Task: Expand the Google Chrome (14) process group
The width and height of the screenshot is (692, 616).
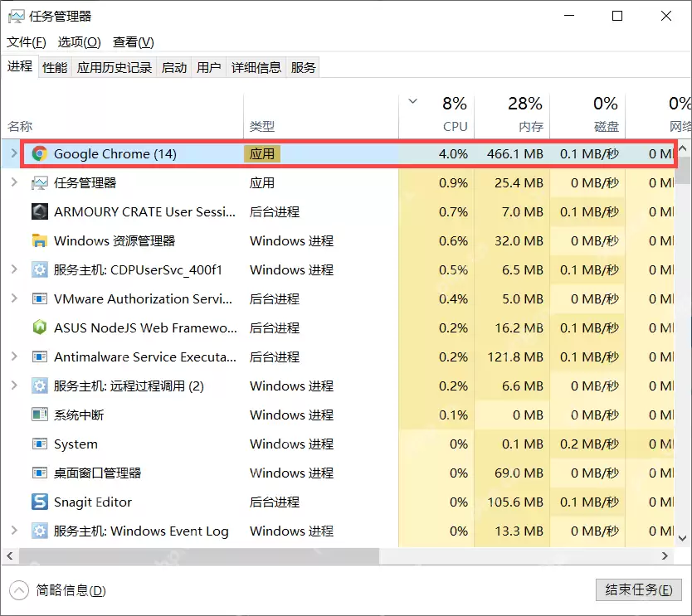Action: click(x=13, y=153)
